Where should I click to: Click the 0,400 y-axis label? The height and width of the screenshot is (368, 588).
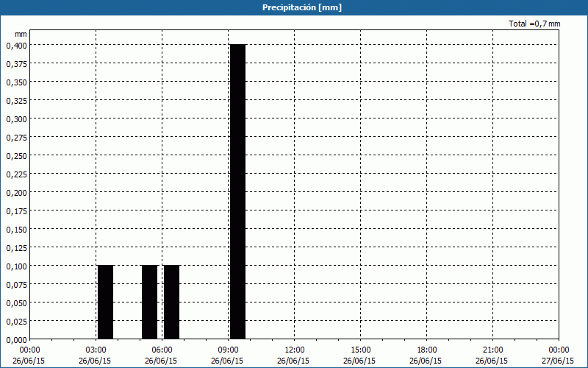16,46
